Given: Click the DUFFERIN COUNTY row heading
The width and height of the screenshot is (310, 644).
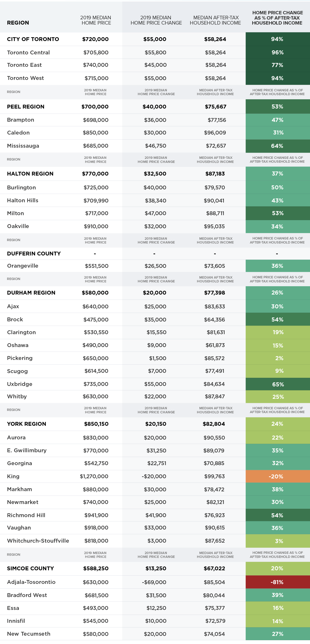Looking at the screenshot, I should point(34,254).
